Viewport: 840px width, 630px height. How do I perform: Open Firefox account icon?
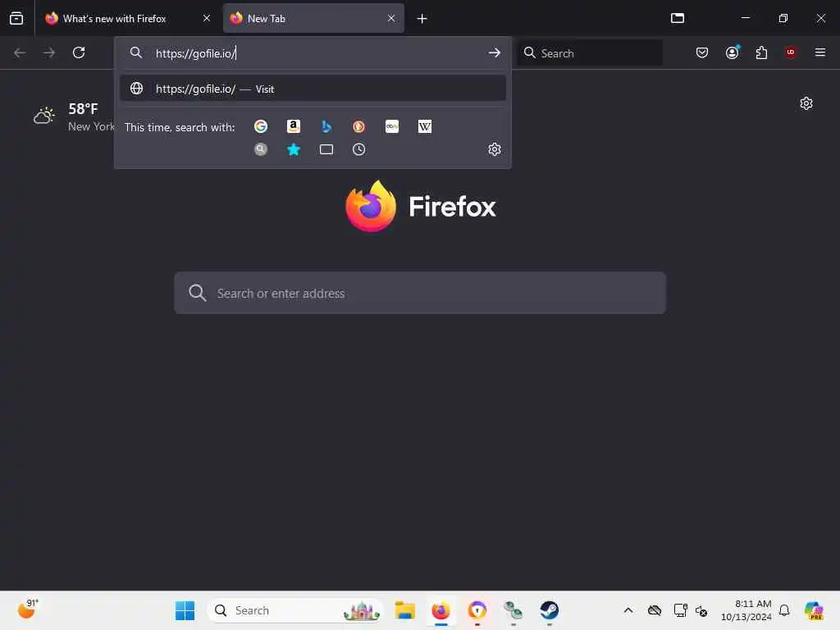coord(733,52)
